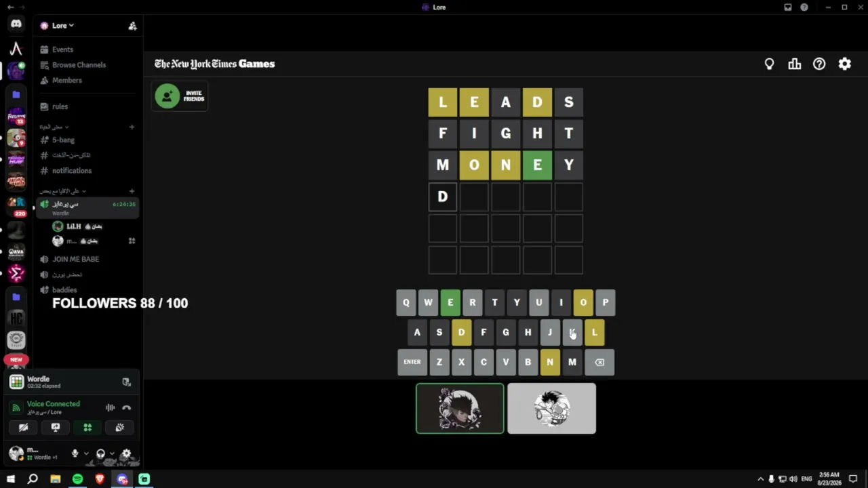Open Wordle help question mark
Viewport: 868px width, 488px height.
(x=819, y=64)
